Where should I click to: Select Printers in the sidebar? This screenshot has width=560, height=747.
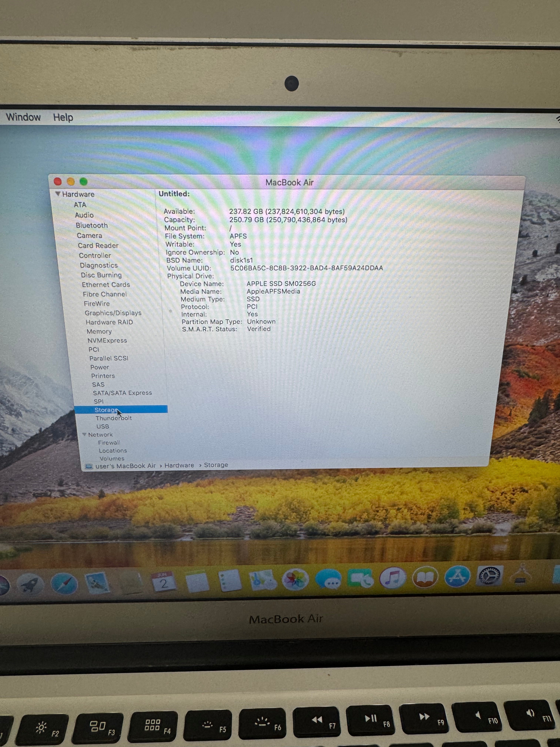tap(103, 376)
